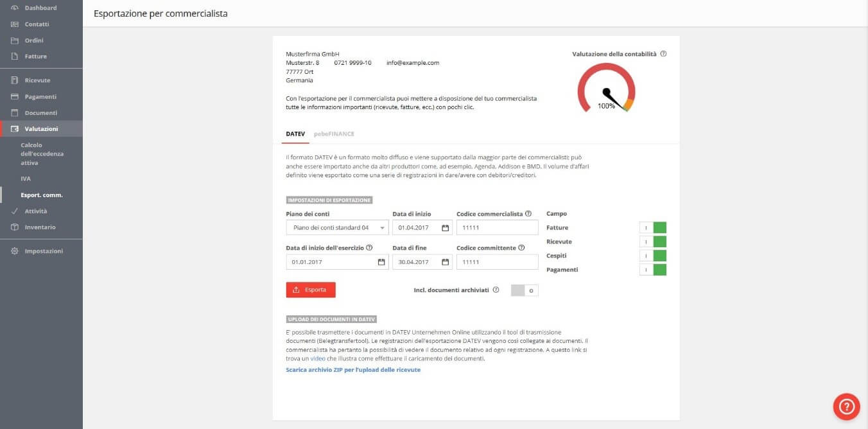The height and width of the screenshot is (429, 868).
Task: Open the Data di inizio date picker
Action: [x=446, y=228]
